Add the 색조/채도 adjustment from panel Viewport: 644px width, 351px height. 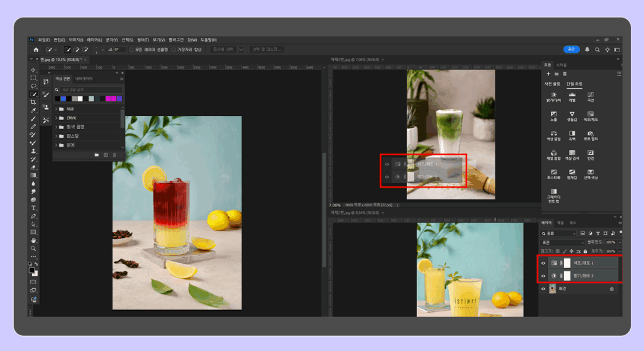pos(590,116)
